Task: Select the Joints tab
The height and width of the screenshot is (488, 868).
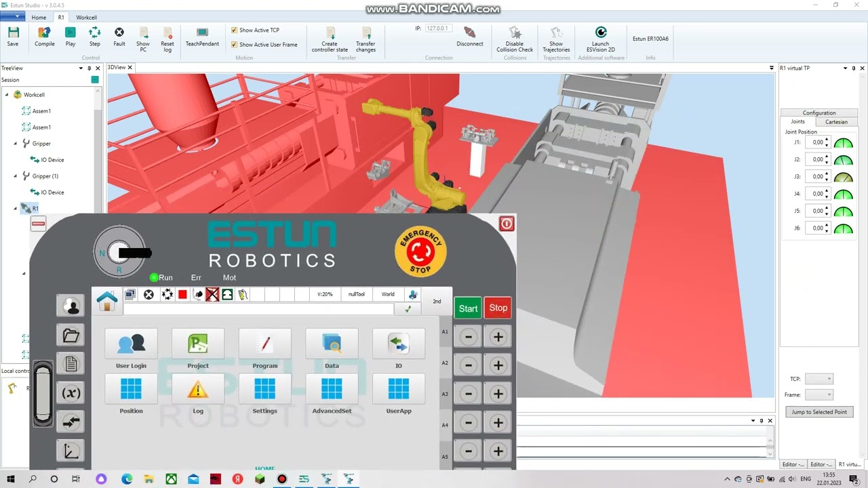Action: coord(798,122)
